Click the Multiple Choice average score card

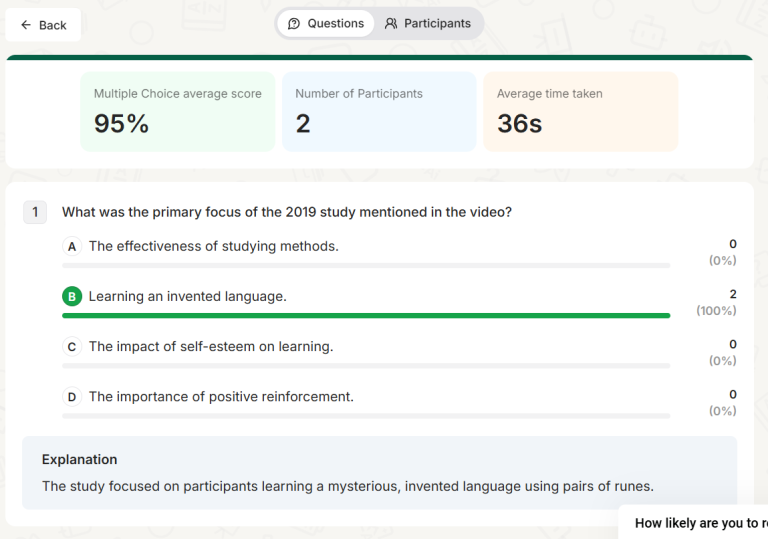177,111
